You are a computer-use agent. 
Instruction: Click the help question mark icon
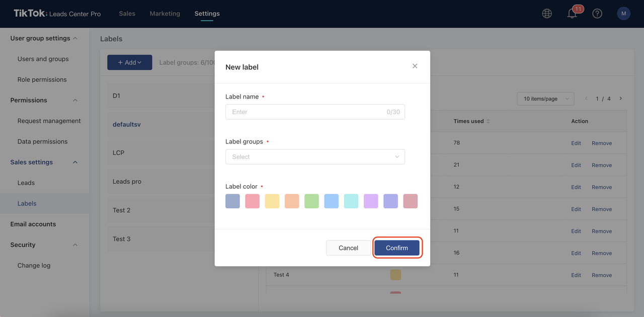(x=597, y=14)
